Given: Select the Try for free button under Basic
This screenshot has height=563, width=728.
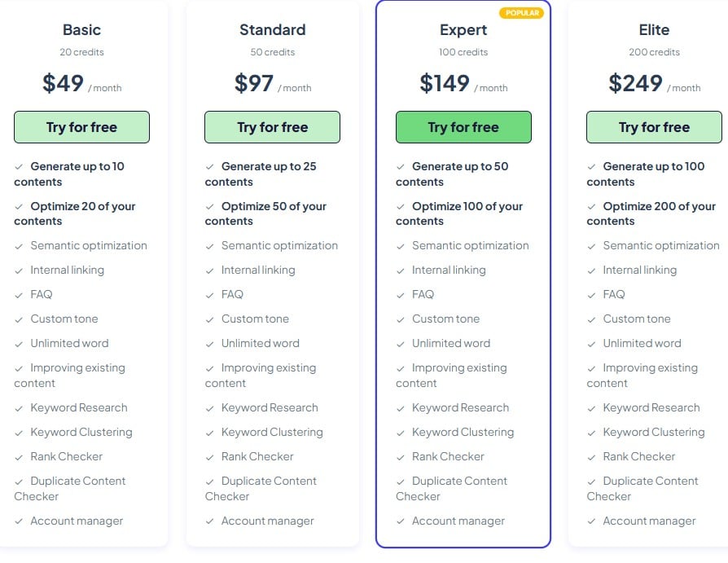Looking at the screenshot, I should pos(81,127).
